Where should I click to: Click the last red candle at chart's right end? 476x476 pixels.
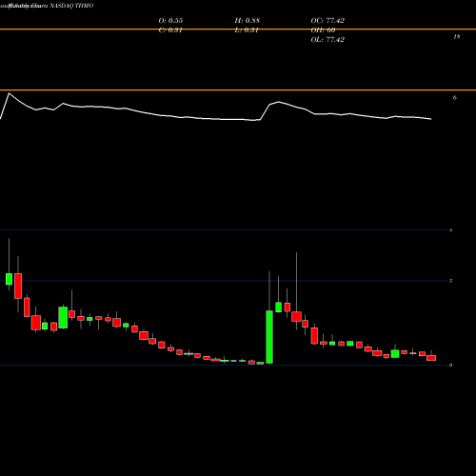(431, 358)
